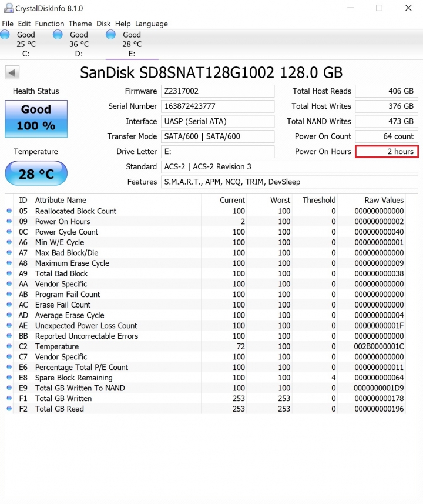
Task: Open the Edit menu
Action: point(24,24)
